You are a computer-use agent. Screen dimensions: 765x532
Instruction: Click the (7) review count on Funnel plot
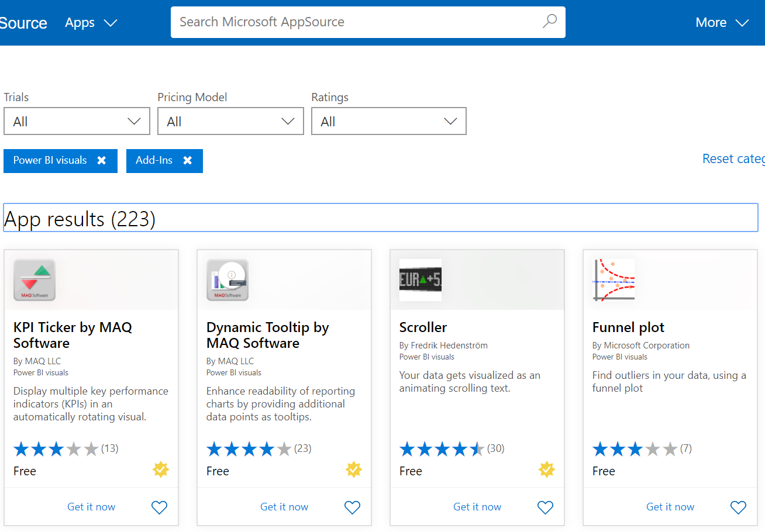[686, 448]
